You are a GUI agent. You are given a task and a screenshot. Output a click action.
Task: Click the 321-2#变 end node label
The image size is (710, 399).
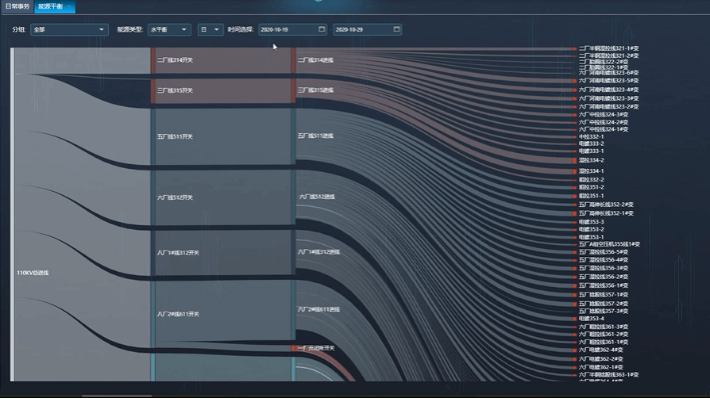609,56
